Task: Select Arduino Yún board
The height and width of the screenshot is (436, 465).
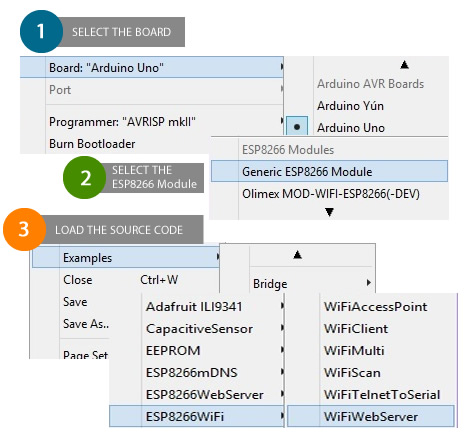Action: click(x=350, y=106)
